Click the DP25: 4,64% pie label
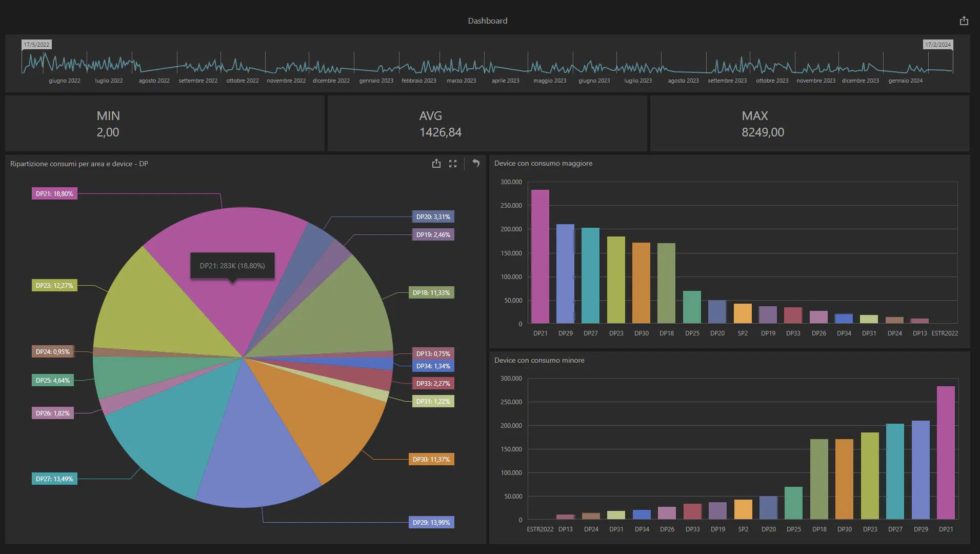Screen dimensions: 980x554 53,380
